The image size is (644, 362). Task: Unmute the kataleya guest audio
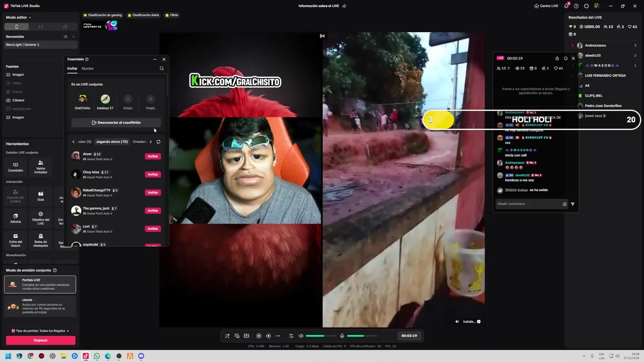coord(457,322)
